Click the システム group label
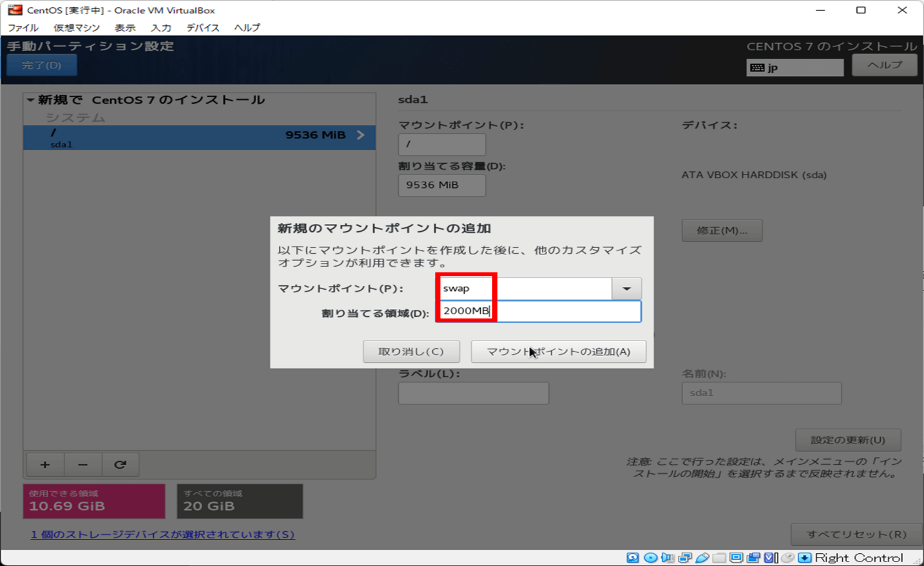924x566 pixels. (75, 118)
